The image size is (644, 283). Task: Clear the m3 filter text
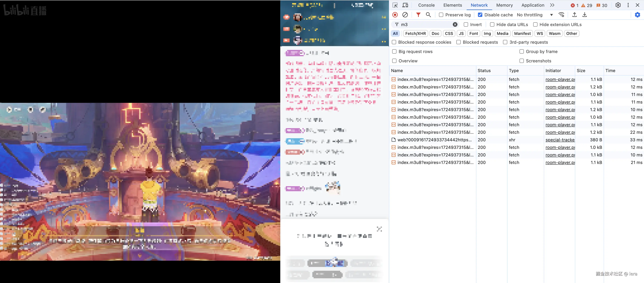pyautogui.click(x=455, y=24)
